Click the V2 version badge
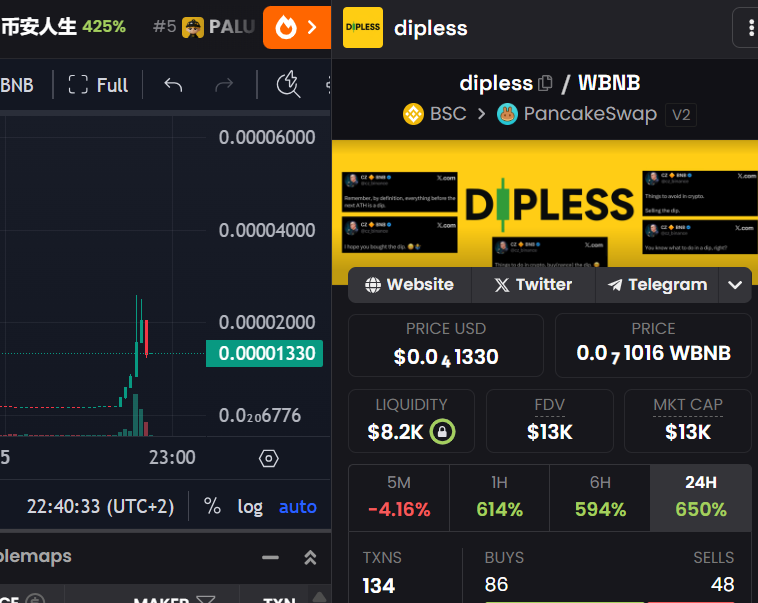758x603 pixels. click(x=681, y=115)
